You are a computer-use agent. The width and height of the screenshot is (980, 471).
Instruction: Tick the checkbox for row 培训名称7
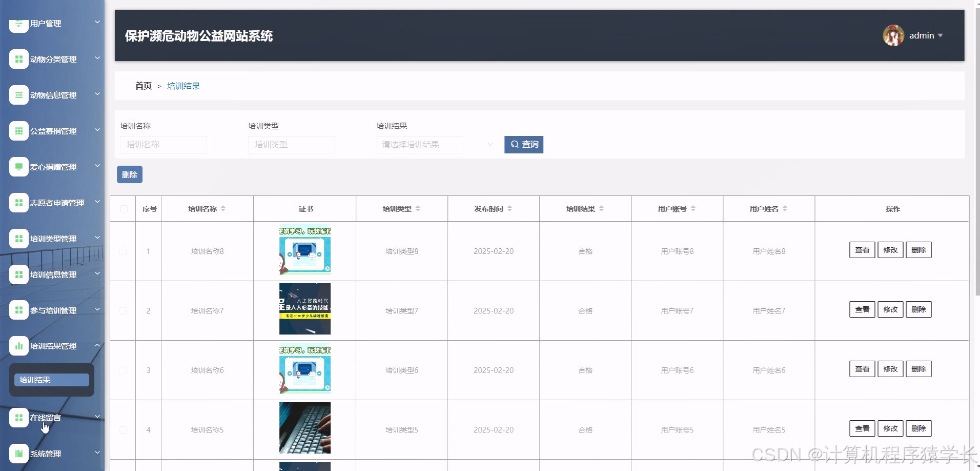[x=123, y=311]
